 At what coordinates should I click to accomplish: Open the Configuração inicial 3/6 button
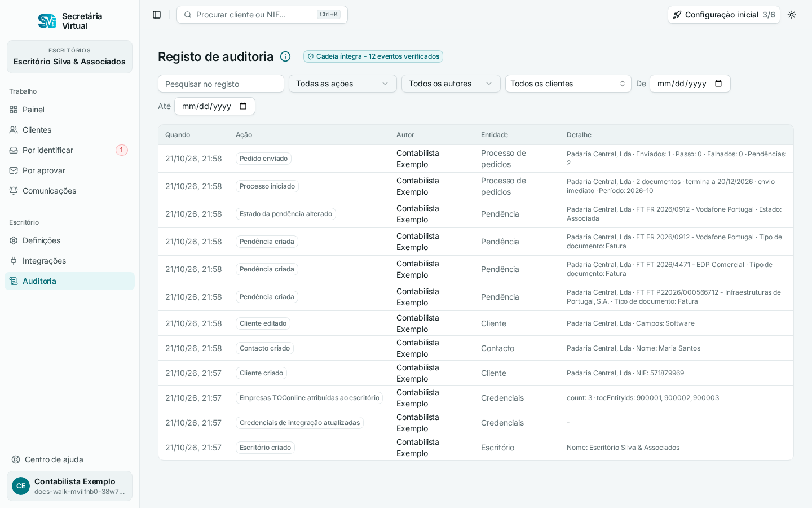click(724, 15)
